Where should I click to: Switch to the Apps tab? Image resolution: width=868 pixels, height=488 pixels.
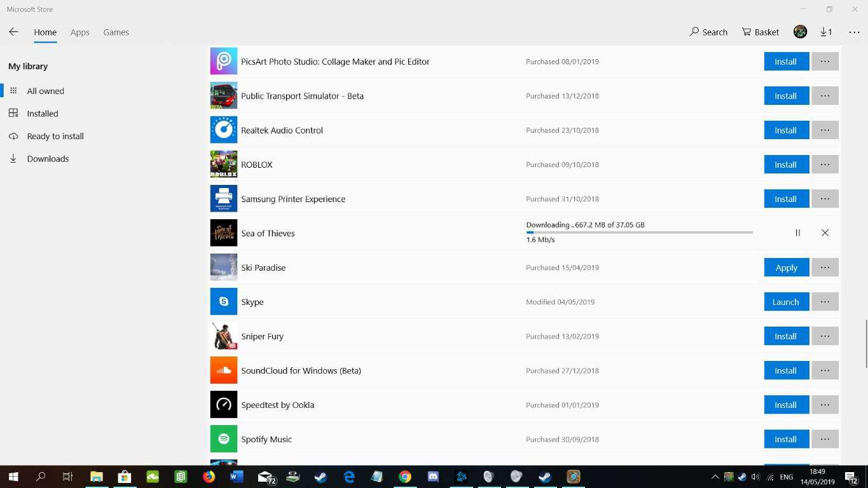click(x=79, y=32)
